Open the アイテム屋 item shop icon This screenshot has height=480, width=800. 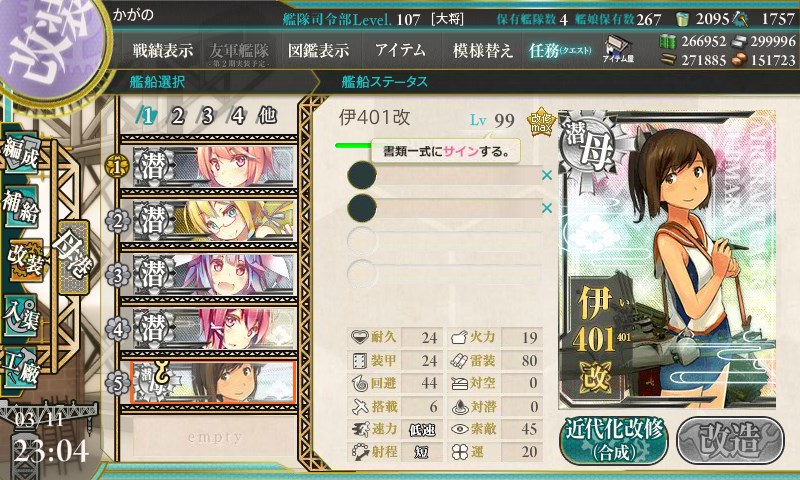click(618, 49)
